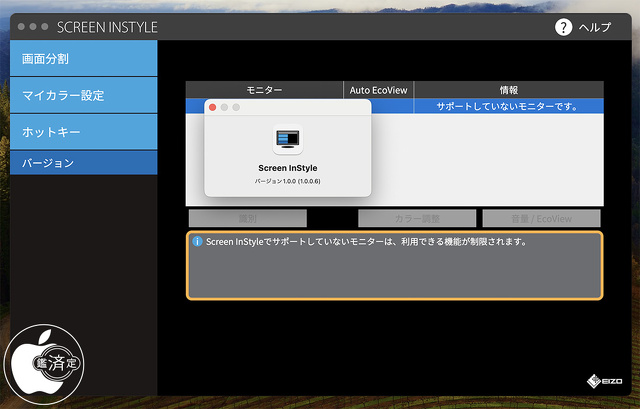The width and height of the screenshot is (640, 409).
Task: Select マイカラー設定 in the sidebar
Action: coord(83,95)
